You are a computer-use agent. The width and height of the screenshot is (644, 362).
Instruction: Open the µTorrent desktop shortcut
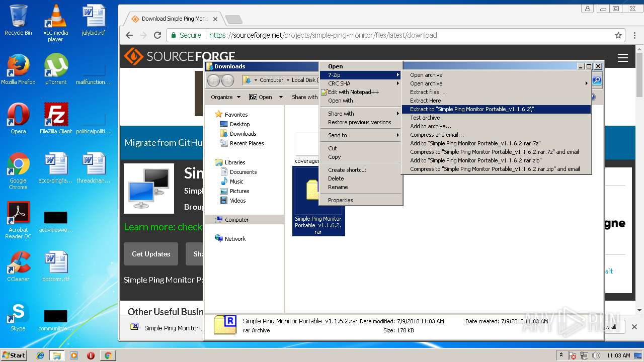[x=55, y=69]
